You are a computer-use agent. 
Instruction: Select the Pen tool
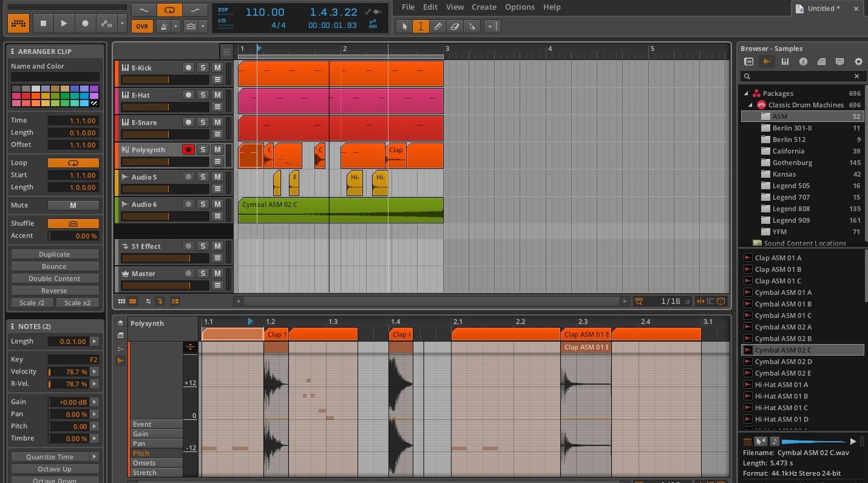[438, 26]
